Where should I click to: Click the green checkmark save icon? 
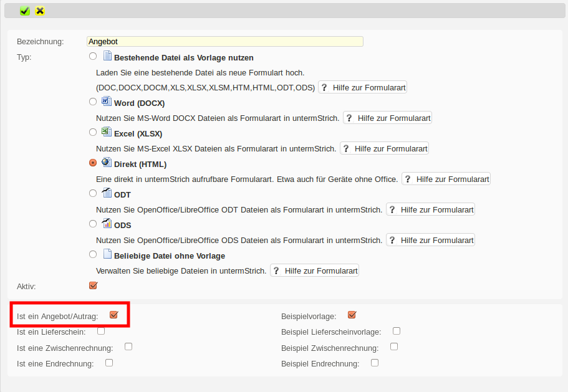(25, 11)
